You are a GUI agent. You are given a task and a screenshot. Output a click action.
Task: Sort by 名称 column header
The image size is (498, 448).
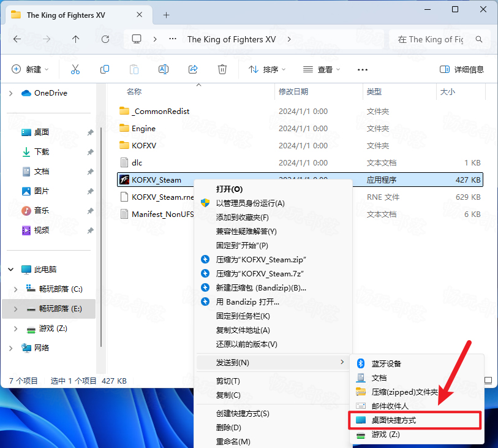(134, 92)
